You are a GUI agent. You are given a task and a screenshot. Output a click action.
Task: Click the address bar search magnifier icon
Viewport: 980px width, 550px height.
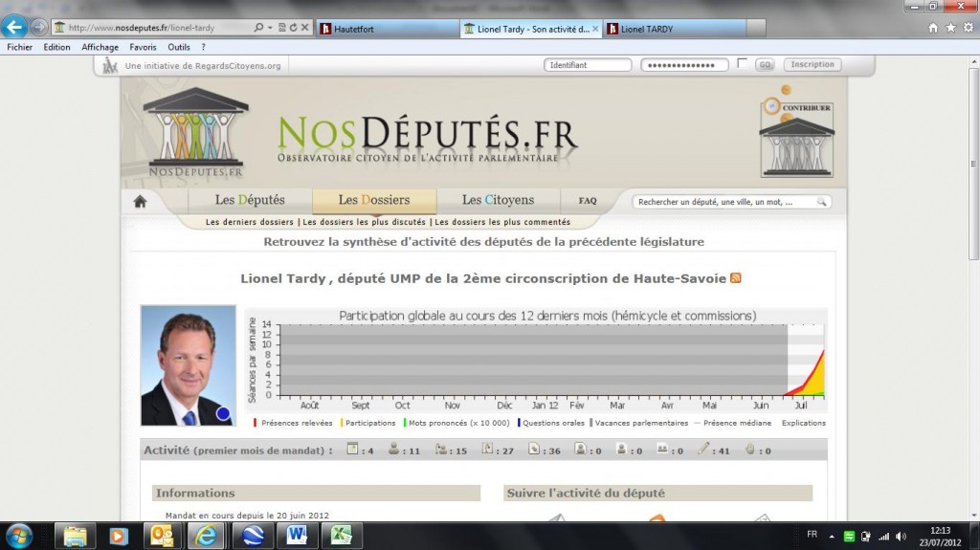coord(258,28)
